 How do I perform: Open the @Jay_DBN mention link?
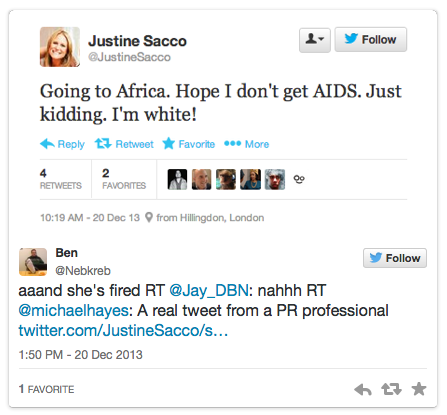(209, 290)
